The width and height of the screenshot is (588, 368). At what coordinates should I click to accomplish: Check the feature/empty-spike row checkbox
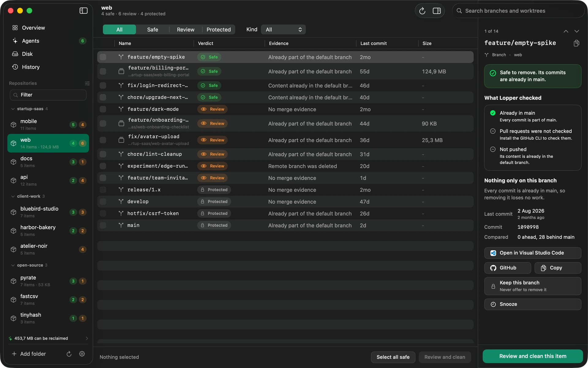coord(103,57)
